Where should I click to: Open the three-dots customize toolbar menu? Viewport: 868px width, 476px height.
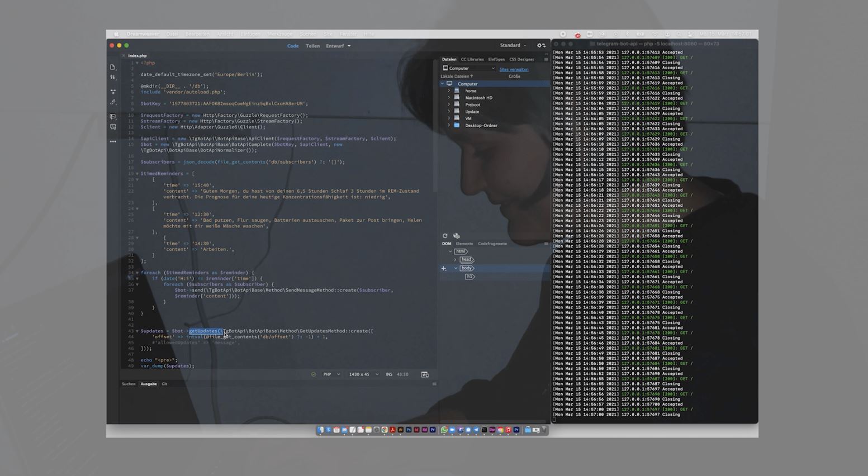pyautogui.click(x=113, y=142)
